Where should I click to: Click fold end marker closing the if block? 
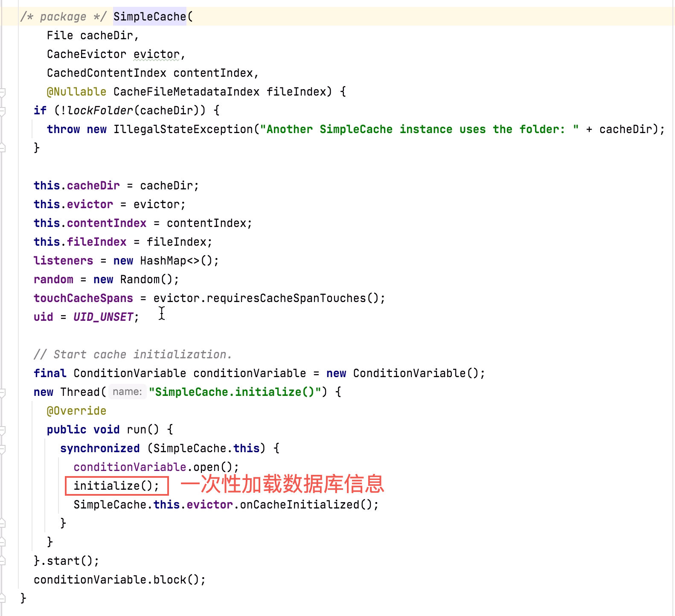pos(3,148)
